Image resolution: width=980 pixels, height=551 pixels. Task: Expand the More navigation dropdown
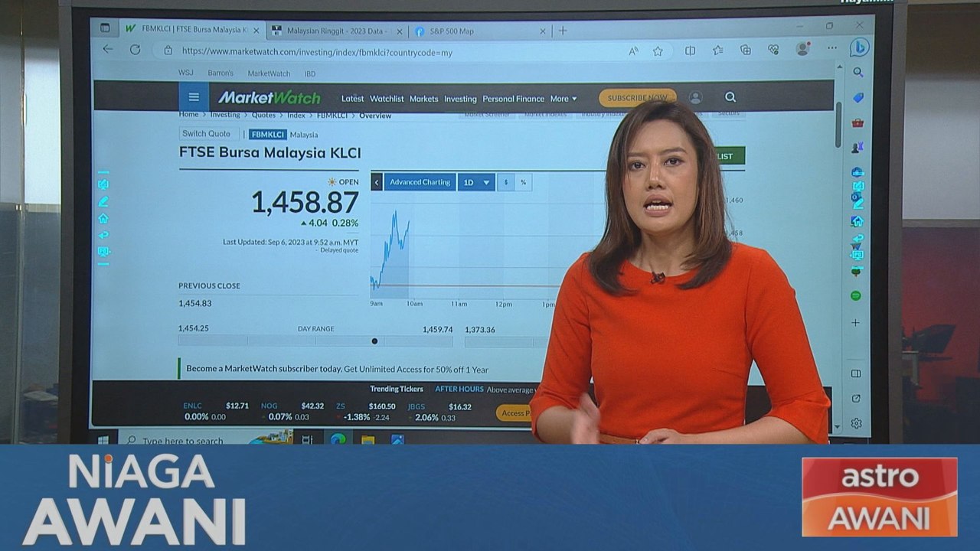coord(563,99)
